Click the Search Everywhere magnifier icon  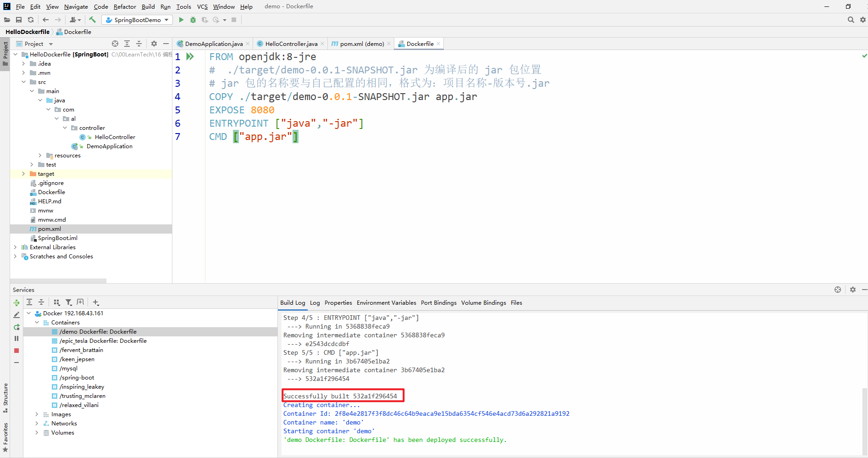pos(851,20)
